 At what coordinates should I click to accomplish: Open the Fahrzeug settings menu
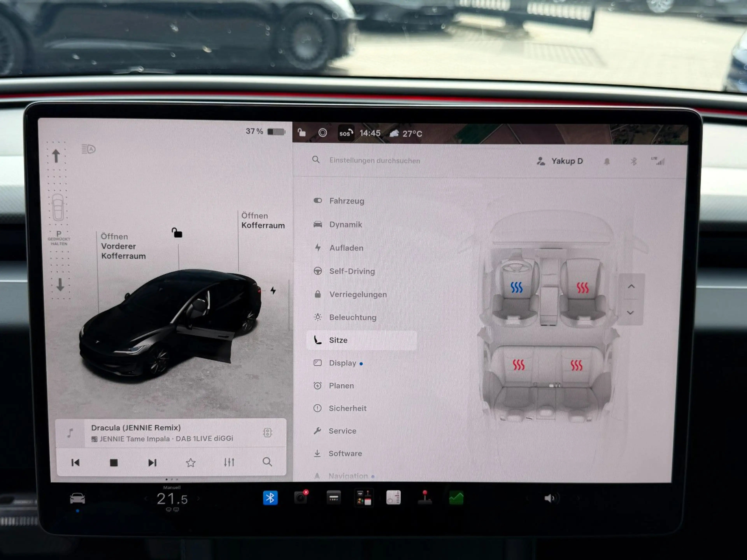point(339,201)
